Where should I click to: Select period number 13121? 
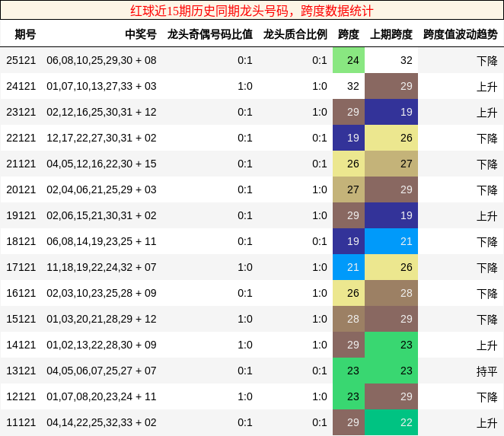click(x=21, y=371)
